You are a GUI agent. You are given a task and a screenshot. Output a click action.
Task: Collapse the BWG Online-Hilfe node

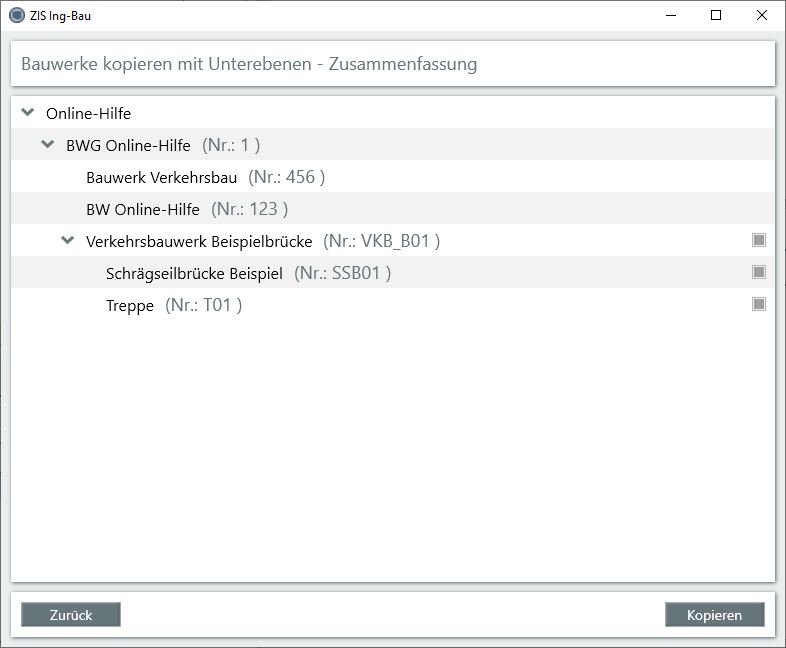[48, 144]
